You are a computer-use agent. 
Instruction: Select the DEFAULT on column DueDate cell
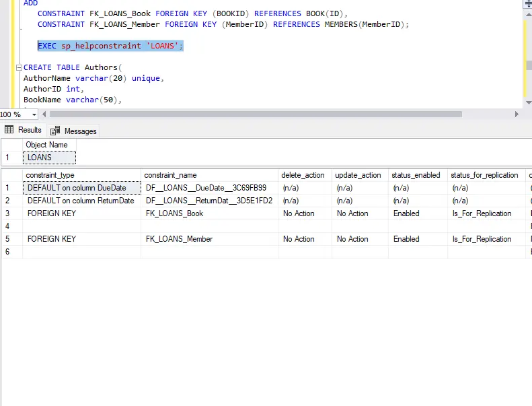[82, 188]
